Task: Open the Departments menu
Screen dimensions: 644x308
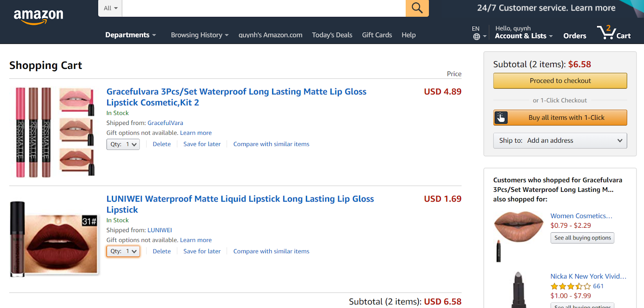Action: (x=130, y=35)
